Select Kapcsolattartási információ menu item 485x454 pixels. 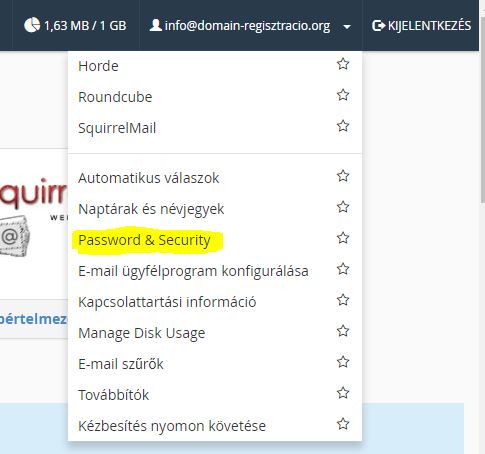(167, 302)
